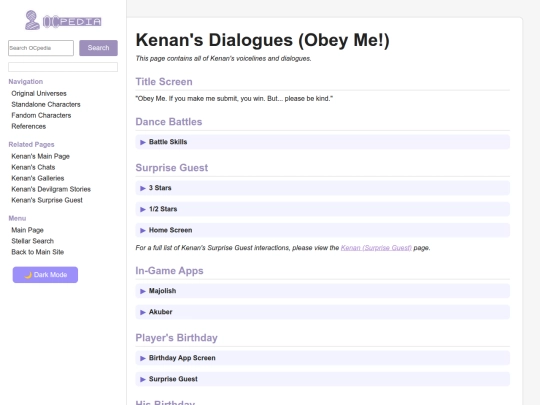540x405 pixels.
Task: Click the empty box below the search field
Action: (x=63, y=67)
